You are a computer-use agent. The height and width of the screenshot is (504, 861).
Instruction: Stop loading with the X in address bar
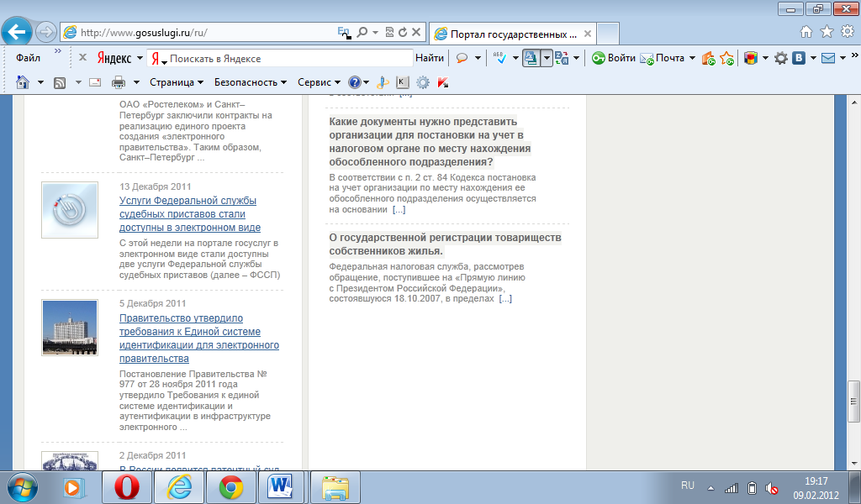416,33
